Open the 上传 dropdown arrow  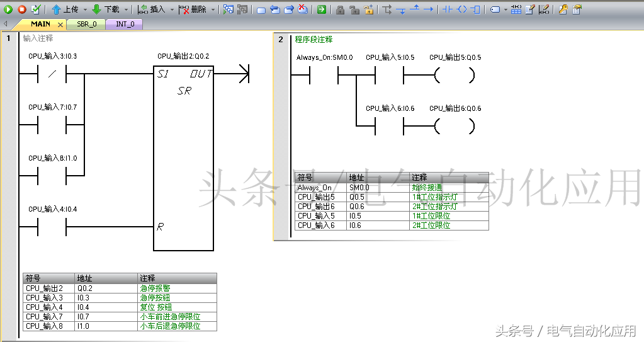click(85, 9)
